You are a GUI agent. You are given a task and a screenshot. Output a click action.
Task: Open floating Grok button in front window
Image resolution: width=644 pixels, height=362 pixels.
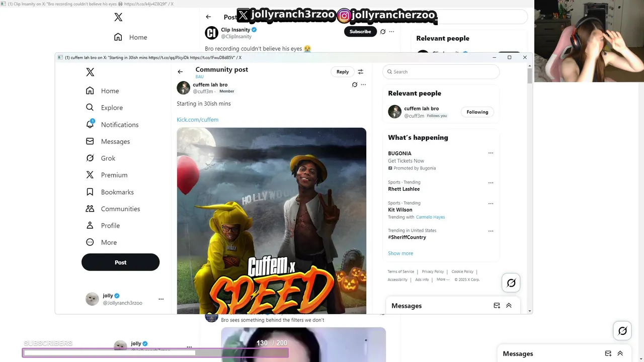[x=511, y=283]
